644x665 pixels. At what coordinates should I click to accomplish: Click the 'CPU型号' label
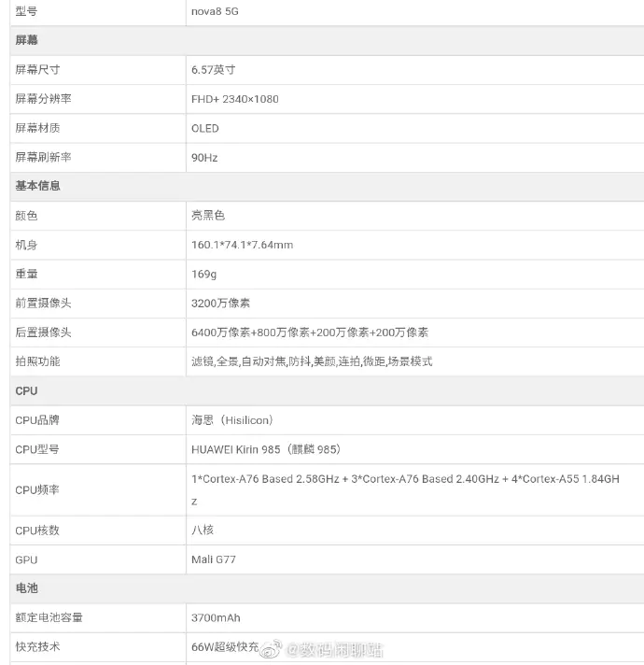point(37,449)
